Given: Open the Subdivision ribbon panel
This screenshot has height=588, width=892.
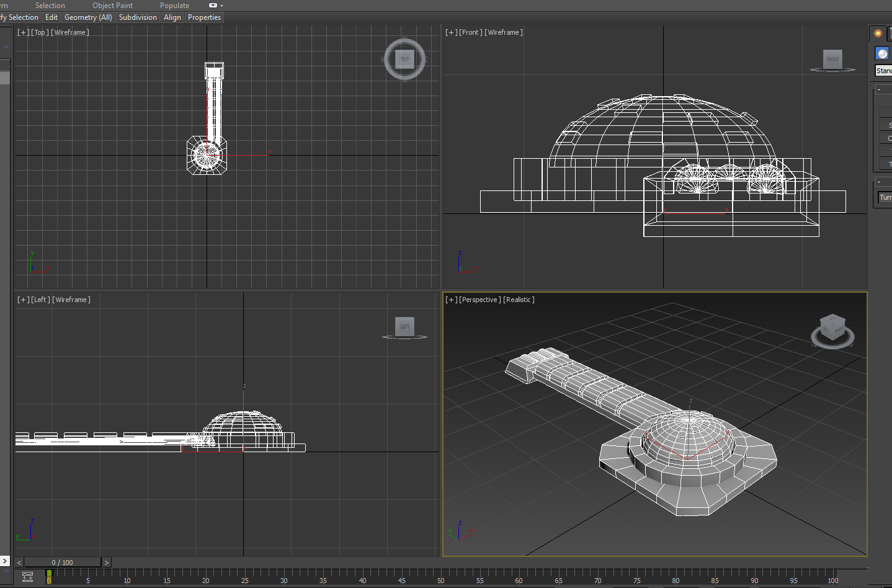Looking at the screenshot, I should (x=138, y=17).
